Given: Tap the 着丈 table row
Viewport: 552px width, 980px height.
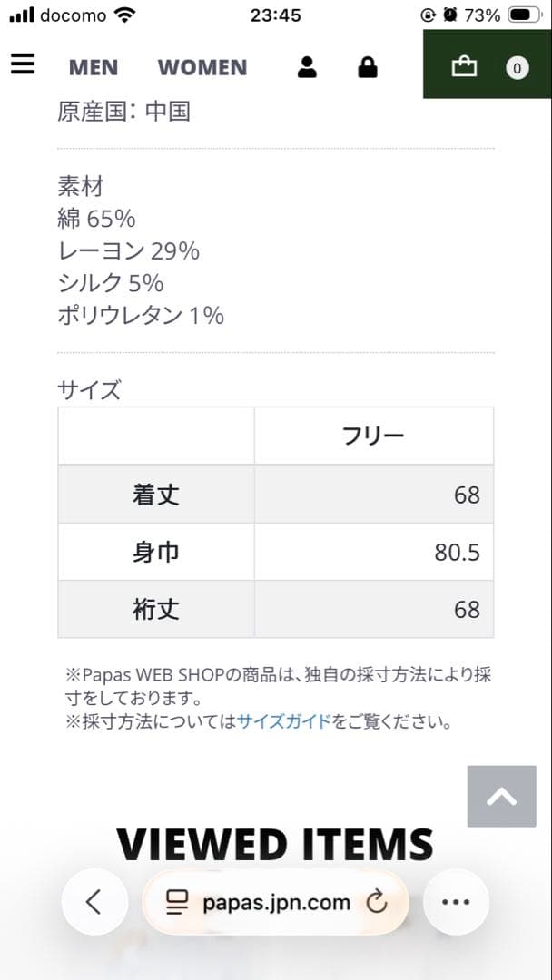Looking at the screenshot, I should 155,495.
